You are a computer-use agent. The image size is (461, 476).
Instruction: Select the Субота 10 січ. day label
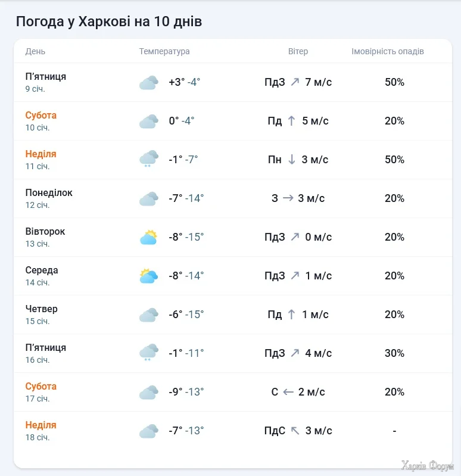(x=41, y=116)
